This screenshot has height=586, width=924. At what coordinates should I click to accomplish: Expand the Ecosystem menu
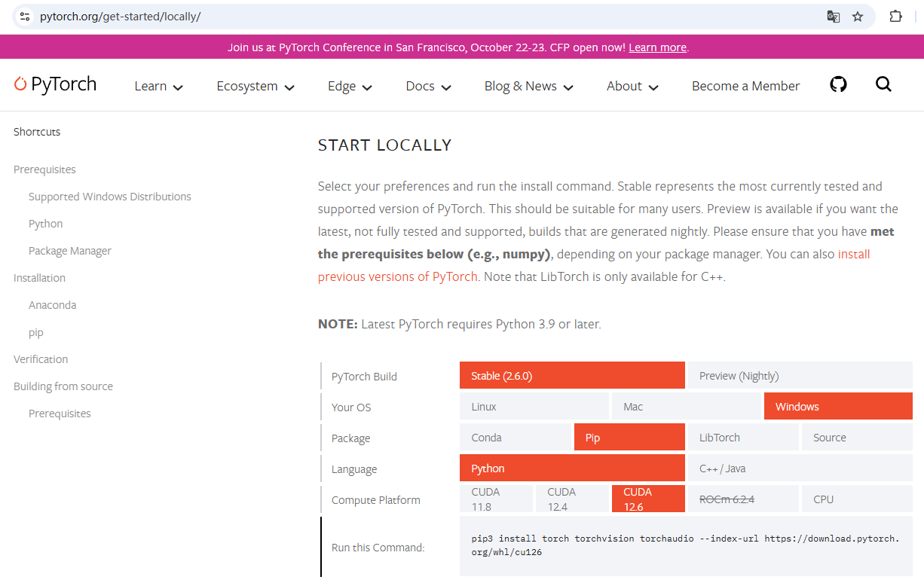[x=255, y=87]
